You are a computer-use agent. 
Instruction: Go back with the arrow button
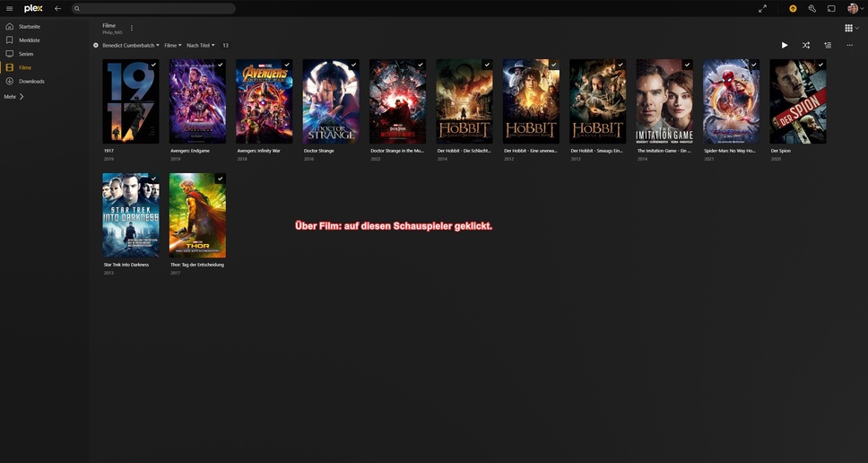pyautogui.click(x=57, y=8)
